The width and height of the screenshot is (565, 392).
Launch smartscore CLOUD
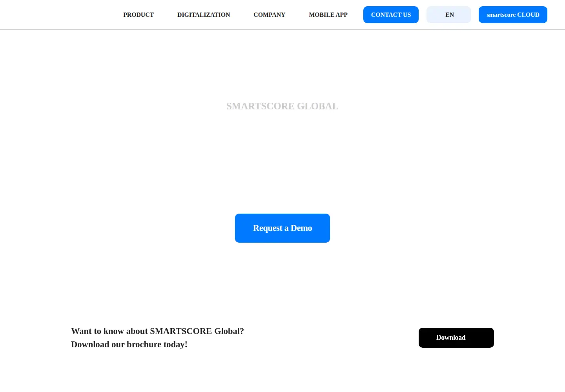tap(513, 15)
